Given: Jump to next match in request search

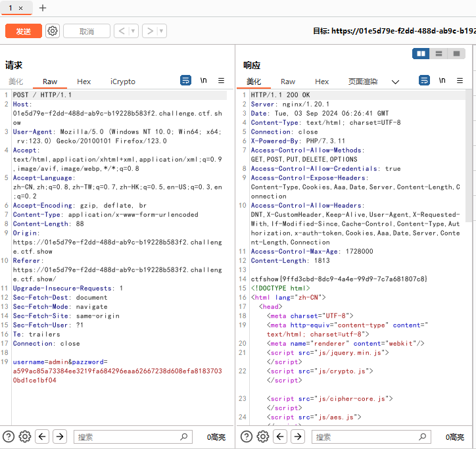Looking at the screenshot, I should click(x=60, y=437).
